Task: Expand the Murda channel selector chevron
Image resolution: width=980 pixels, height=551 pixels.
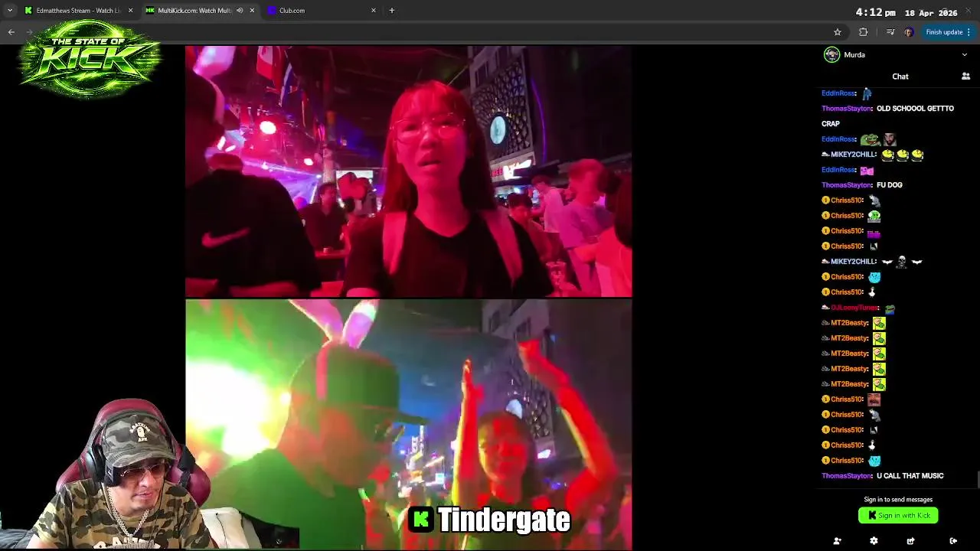Action: point(964,55)
